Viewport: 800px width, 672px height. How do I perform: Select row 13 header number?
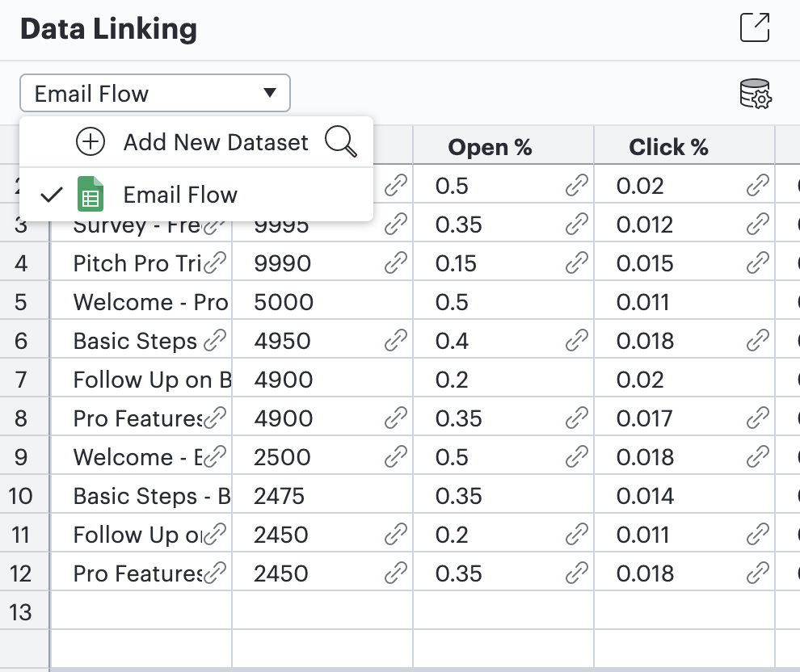coord(21,612)
